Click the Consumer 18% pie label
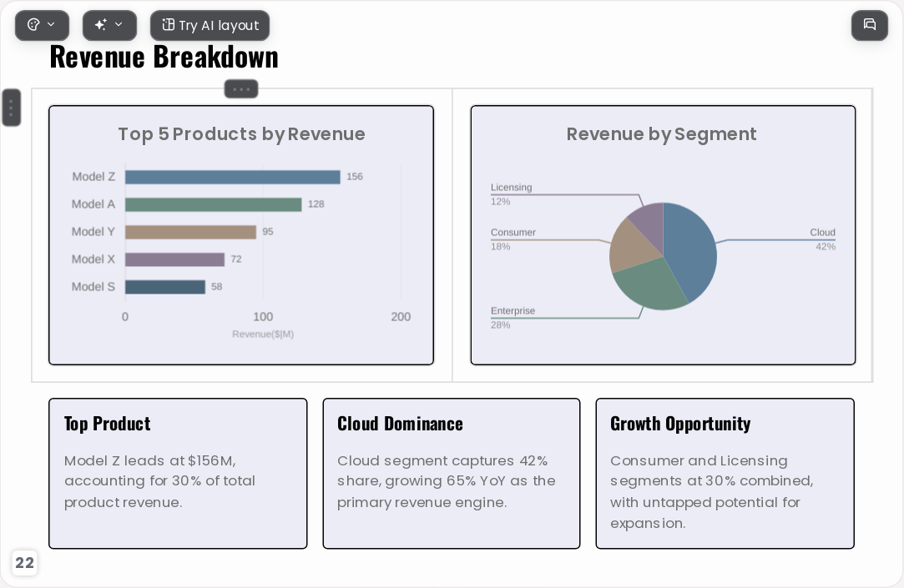 click(513, 239)
